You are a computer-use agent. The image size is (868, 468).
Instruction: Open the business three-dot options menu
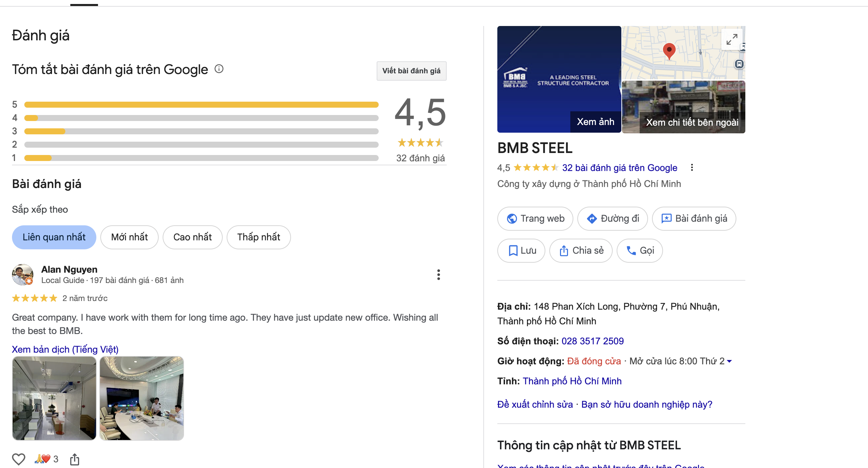692,167
